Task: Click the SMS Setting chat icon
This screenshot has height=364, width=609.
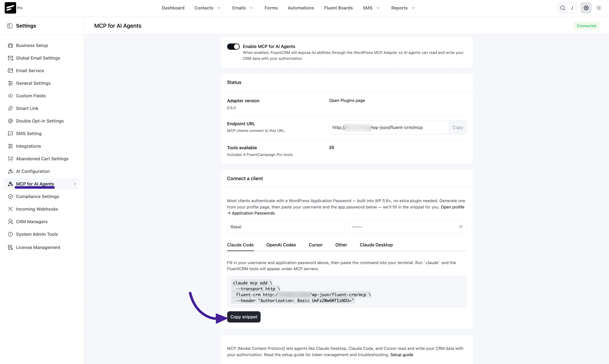Action: pos(10,134)
